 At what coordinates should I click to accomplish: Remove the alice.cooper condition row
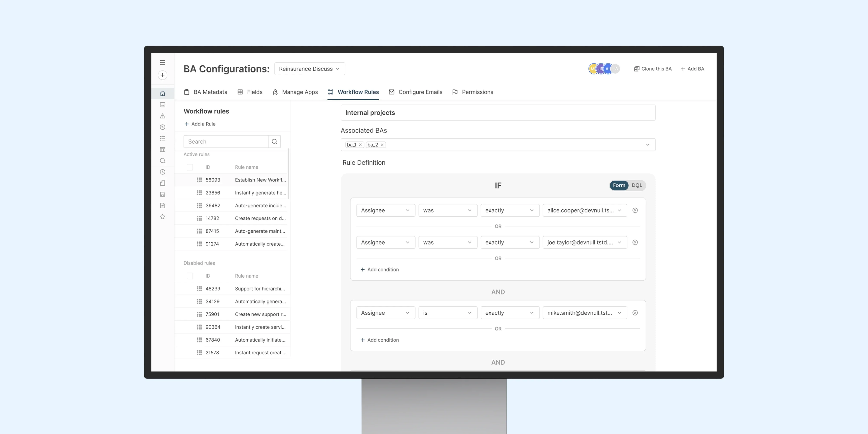635,210
